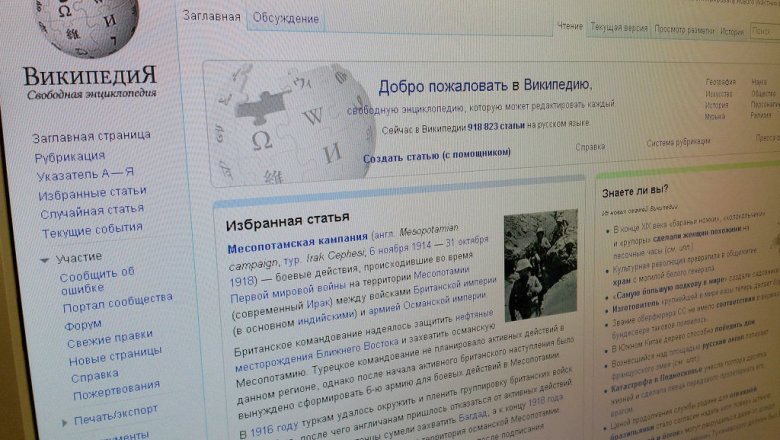Click the Свободная энциклопедия tagline

pyautogui.click(x=92, y=94)
